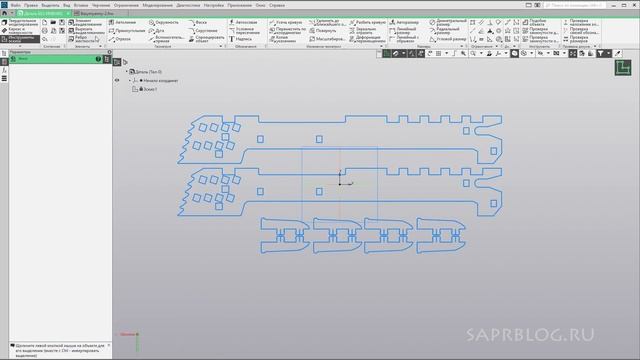
Task: Toggle the green grid display button
Action: pyautogui.click(x=387, y=53)
